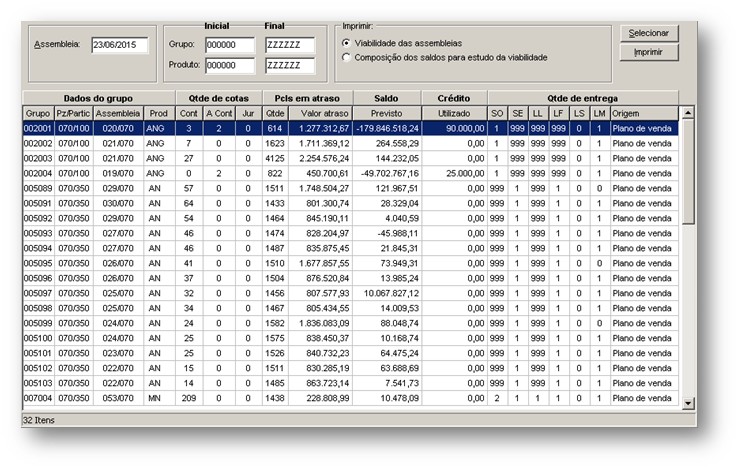
Task: Select row with grupo 005091
Action: (351, 203)
